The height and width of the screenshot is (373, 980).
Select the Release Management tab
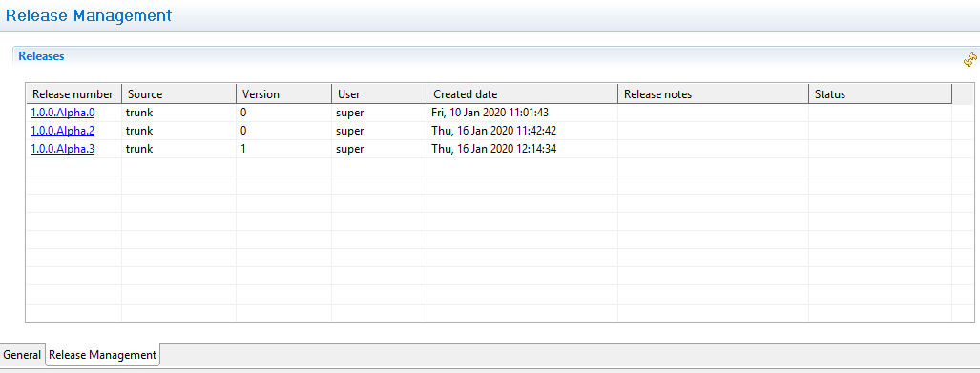pos(102,355)
